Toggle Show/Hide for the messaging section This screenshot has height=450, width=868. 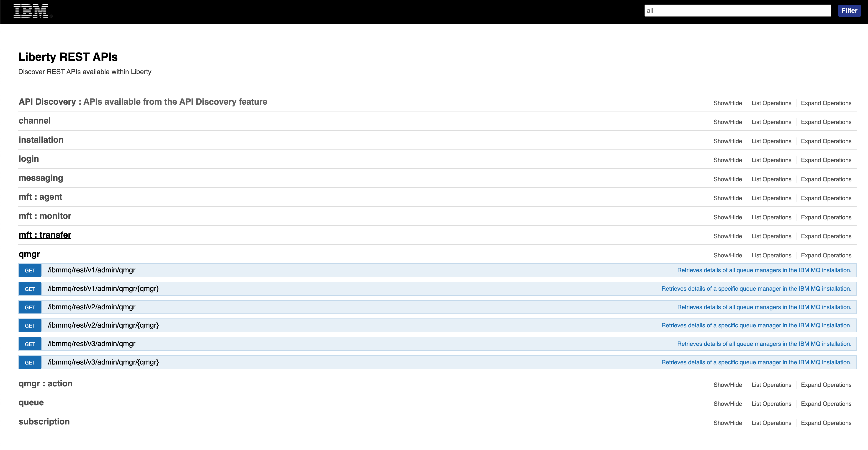(x=727, y=179)
